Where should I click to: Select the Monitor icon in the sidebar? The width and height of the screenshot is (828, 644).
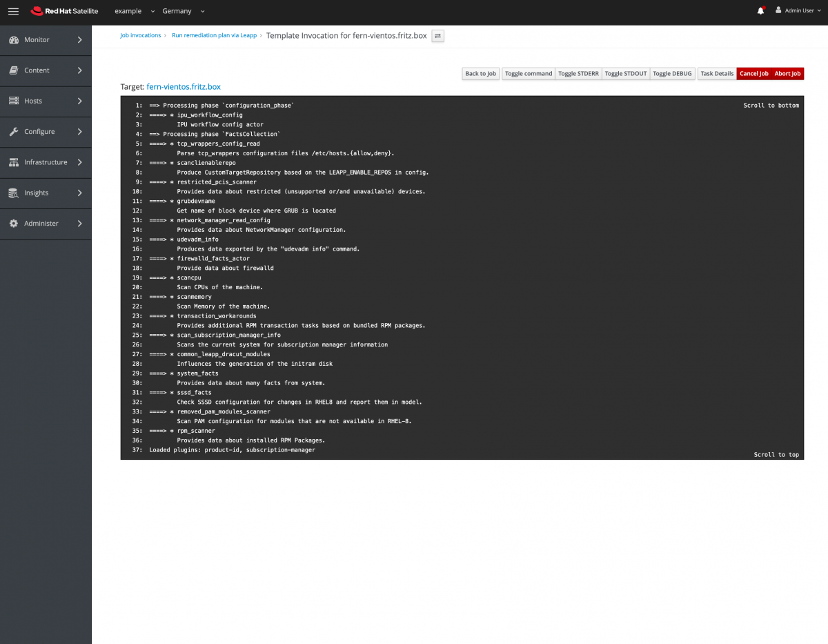click(x=15, y=39)
